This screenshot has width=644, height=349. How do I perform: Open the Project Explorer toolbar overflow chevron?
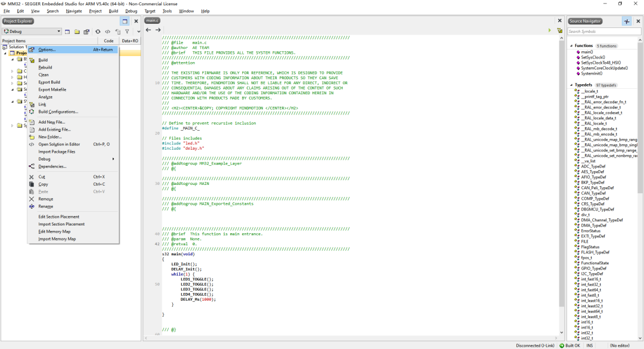click(138, 32)
